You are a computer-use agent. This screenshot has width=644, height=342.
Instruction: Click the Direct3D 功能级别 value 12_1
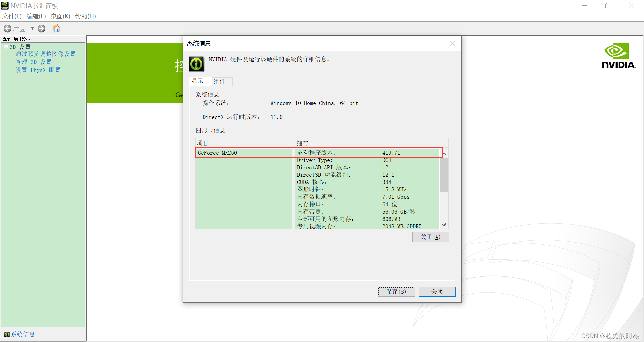pos(388,175)
